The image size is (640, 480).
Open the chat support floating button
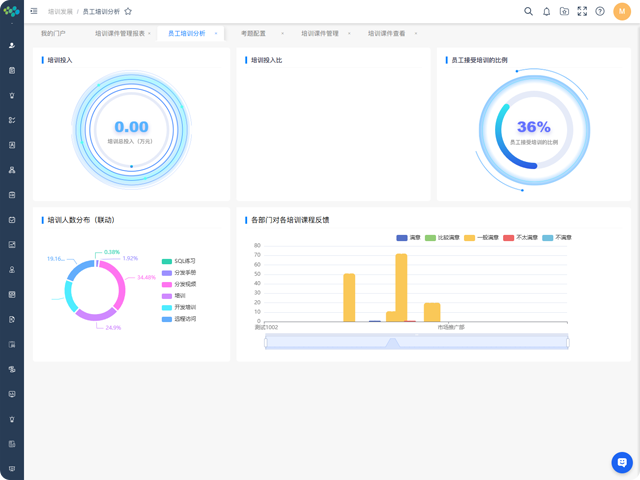pyautogui.click(x=621, y=462)
